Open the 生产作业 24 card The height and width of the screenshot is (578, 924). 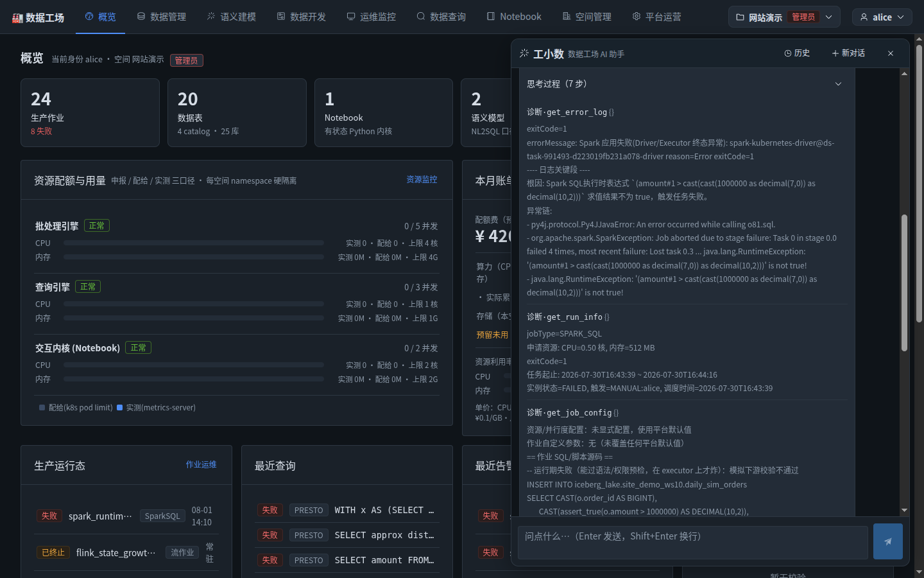pos(90,113)
